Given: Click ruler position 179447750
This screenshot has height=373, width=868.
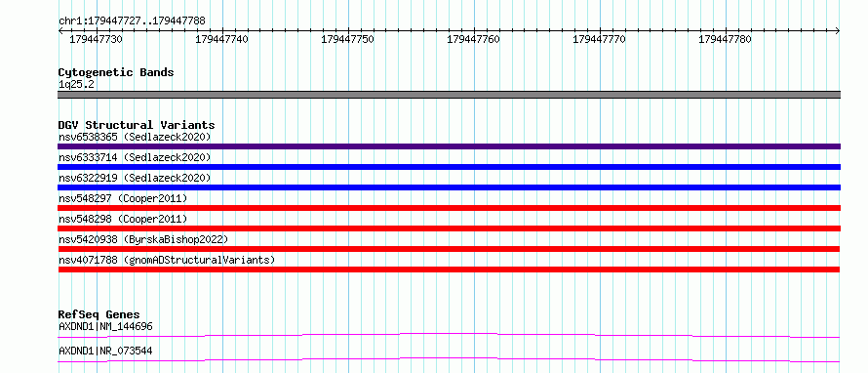Looking at the screenshot, I should pos(347,39).
